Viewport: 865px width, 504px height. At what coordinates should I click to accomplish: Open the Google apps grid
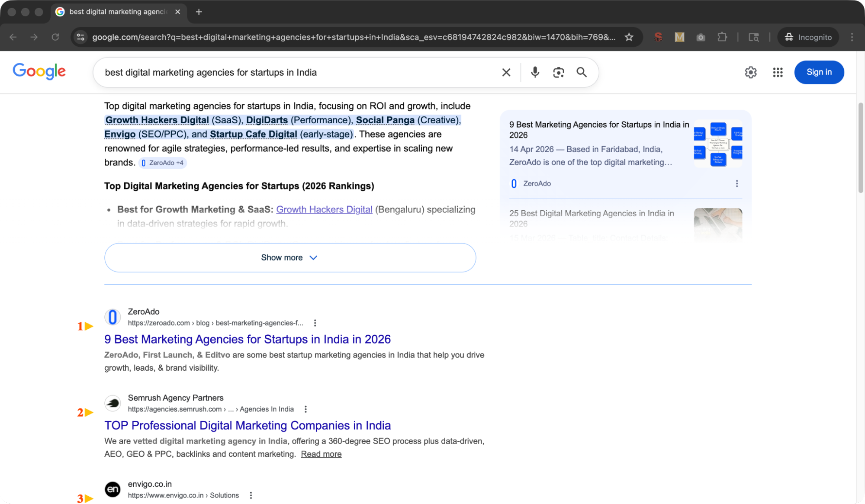click(777, 72)
